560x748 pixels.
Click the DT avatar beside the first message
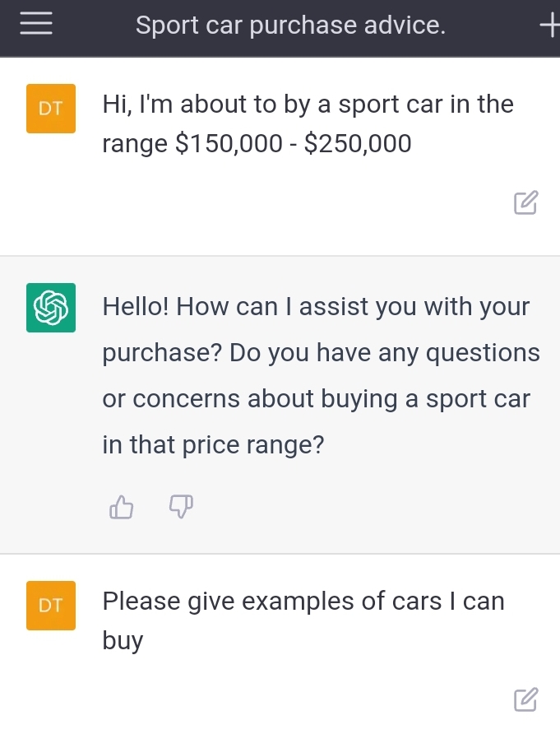coord(51,109)
